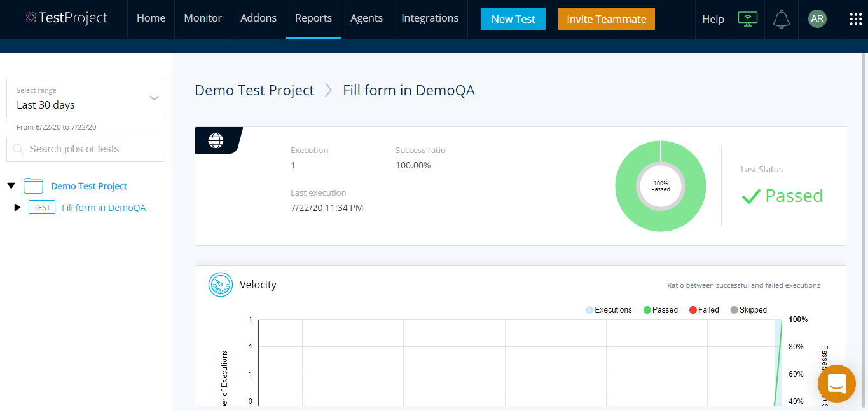
Task: Expand the Fill form in DemoQA test node
Action: click(18, 208)
